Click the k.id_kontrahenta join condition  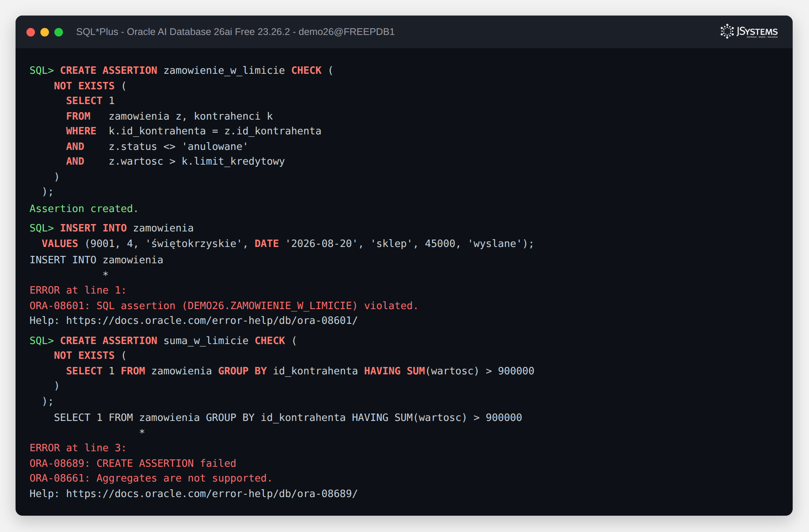tap(215, 131)
